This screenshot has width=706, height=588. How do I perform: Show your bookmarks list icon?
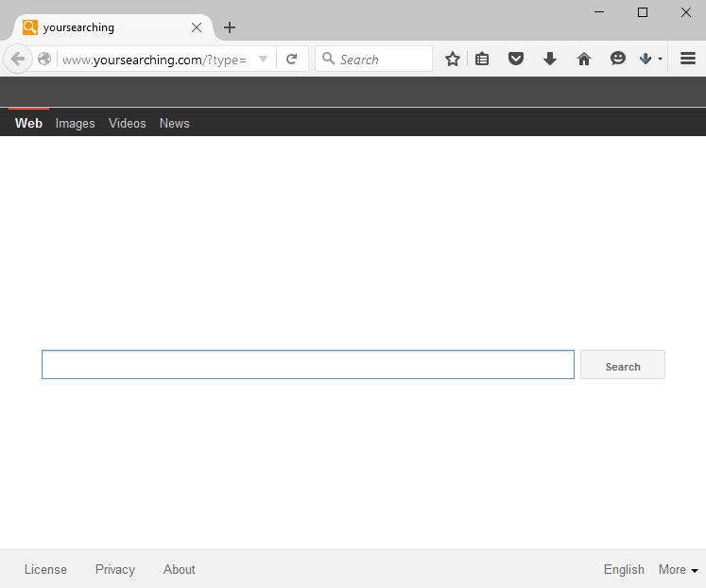pyautogui.click(x=482, y=60)
